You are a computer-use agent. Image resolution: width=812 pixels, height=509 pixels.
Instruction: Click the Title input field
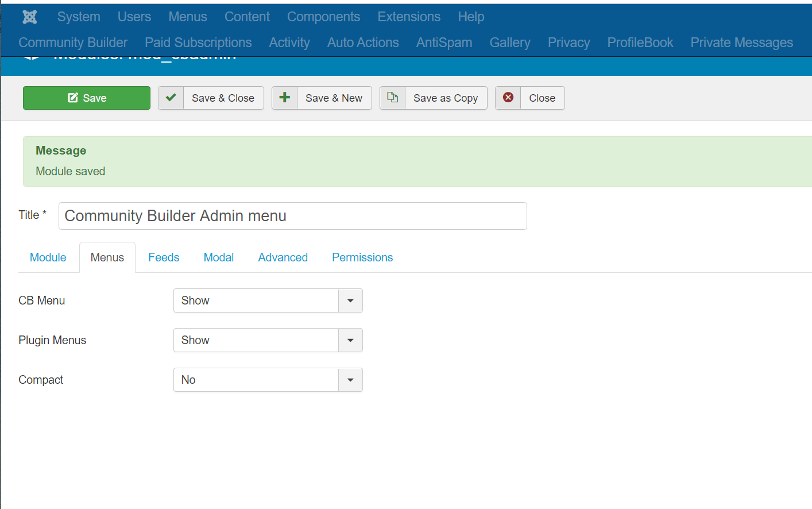pos(293,216)
